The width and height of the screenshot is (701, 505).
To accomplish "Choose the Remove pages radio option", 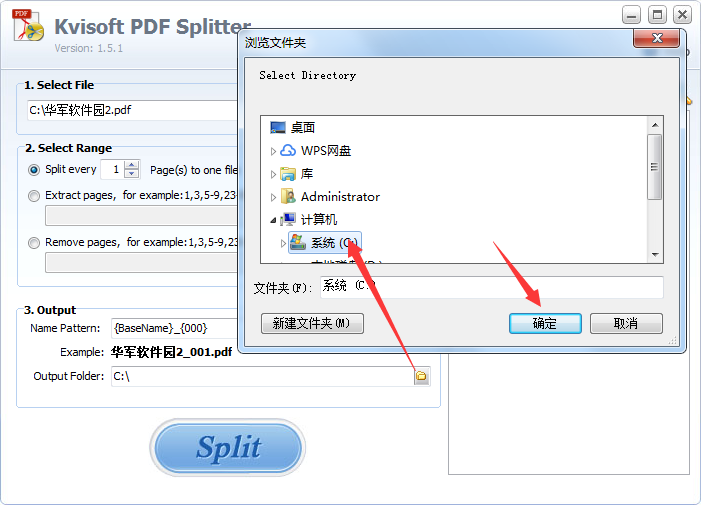I will pos(34,243).
